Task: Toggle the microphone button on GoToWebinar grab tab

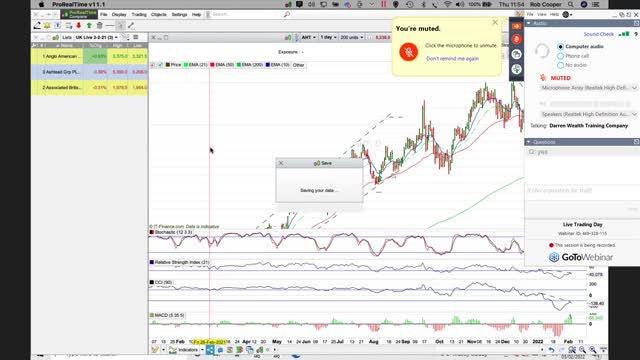Action: pyautogui.click(x=516, y=39)
